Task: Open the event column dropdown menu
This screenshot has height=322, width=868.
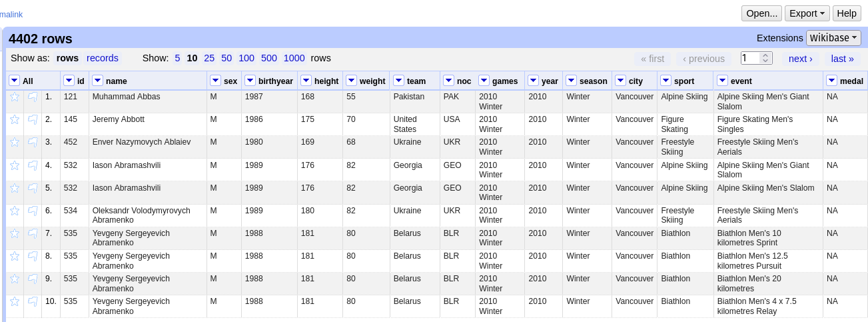Action: pyautogui.click(x=722, y=81)
